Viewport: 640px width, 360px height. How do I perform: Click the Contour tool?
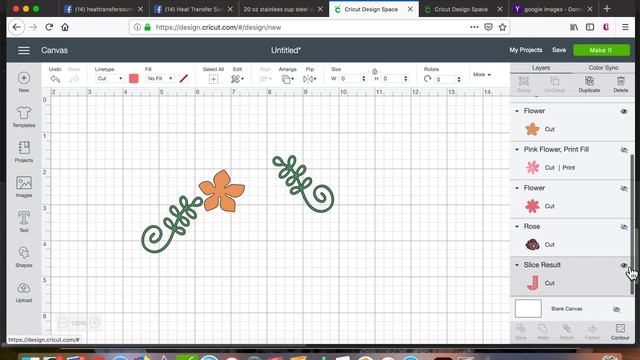coord(620,329)
